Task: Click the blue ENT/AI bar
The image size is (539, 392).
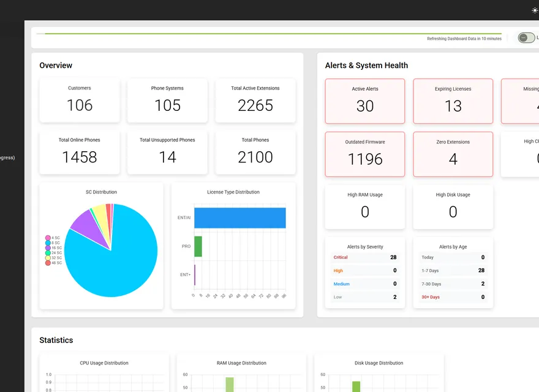Action: tap(240, 217)
